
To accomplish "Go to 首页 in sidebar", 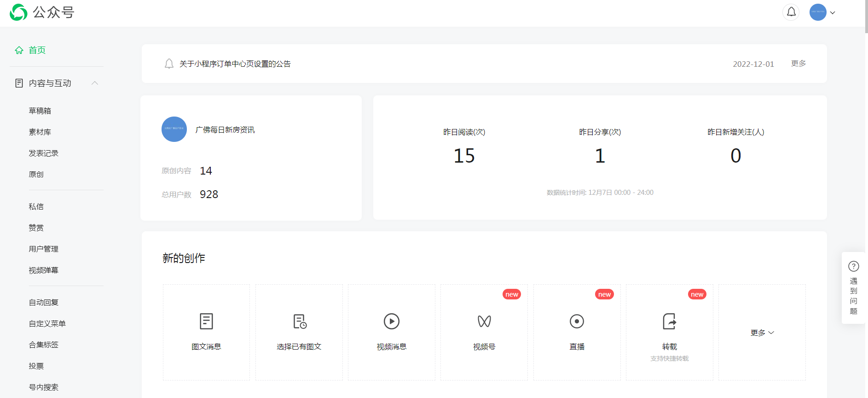I will [37, 50].
